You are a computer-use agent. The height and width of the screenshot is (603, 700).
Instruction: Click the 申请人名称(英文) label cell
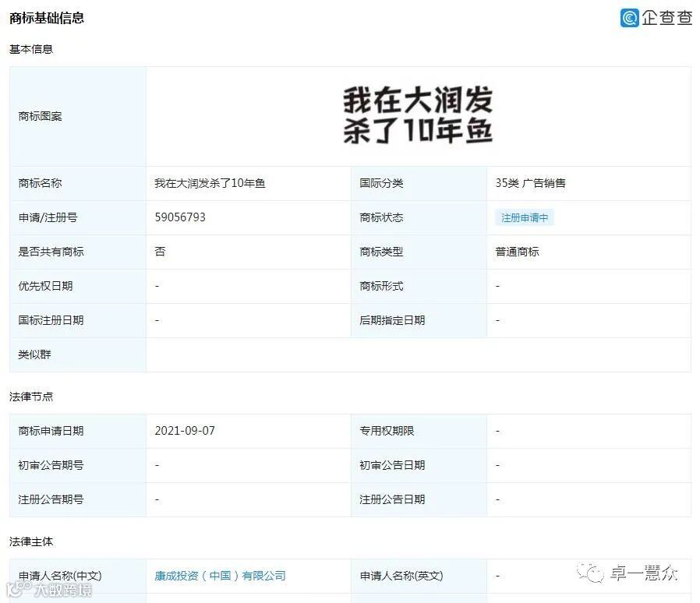coord(419,577)
